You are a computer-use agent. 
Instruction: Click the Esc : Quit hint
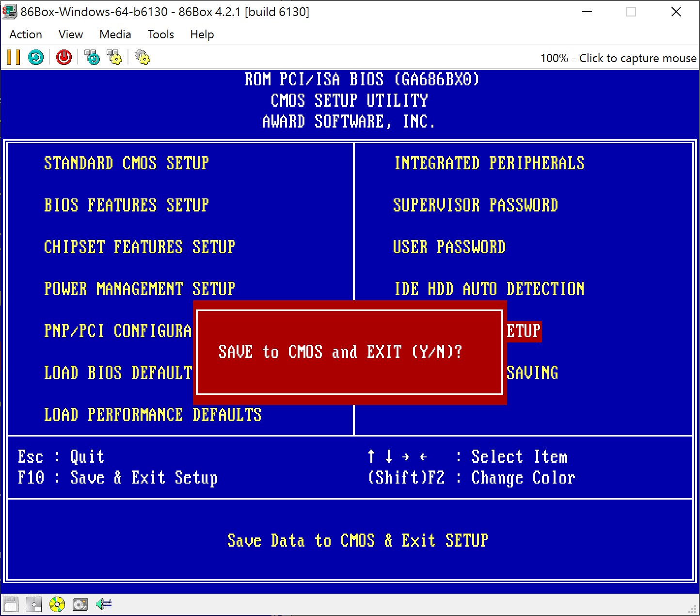pos(61,457)
